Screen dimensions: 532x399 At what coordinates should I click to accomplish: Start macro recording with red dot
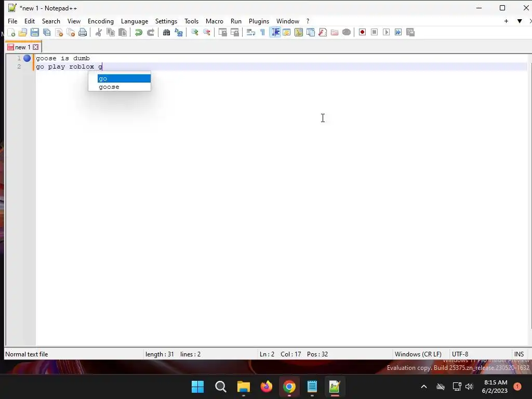click(x=362, y=32)
